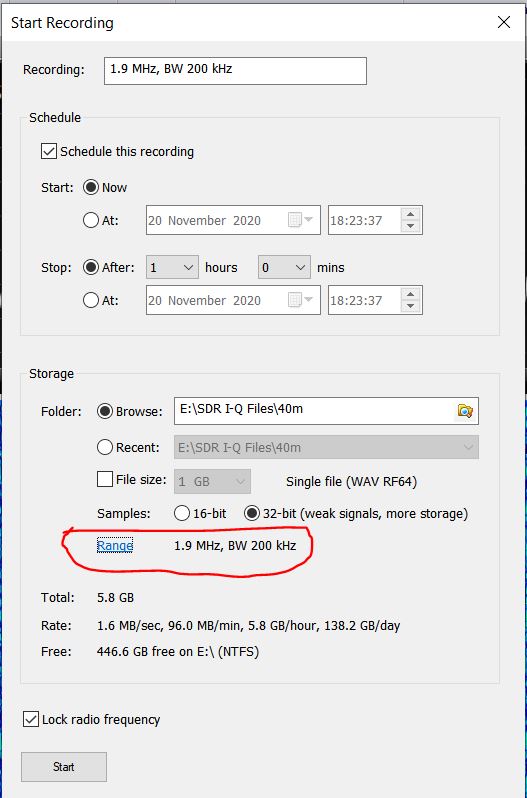Select Start At radio button

(91, 220)
